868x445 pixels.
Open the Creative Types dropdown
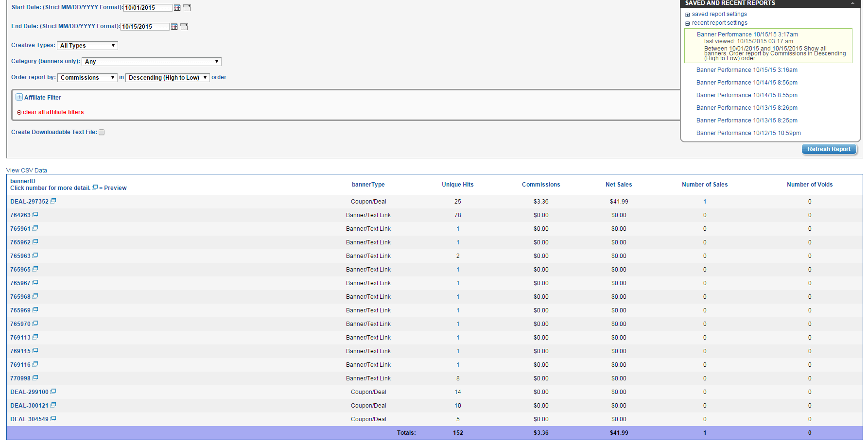pos(87,46)
